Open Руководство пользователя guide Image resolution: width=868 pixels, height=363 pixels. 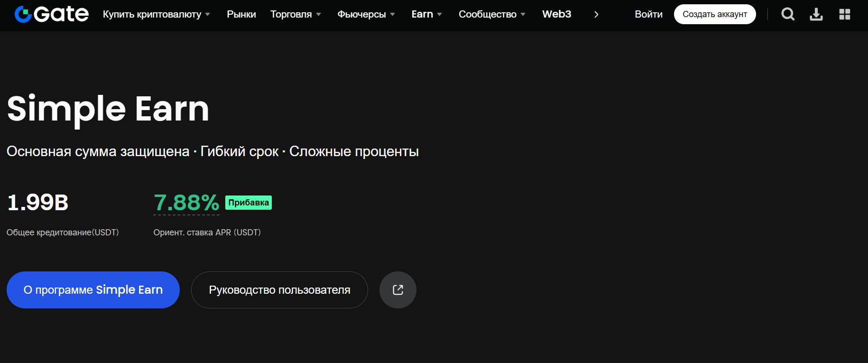pyautogui.click(x=279, y=290)
